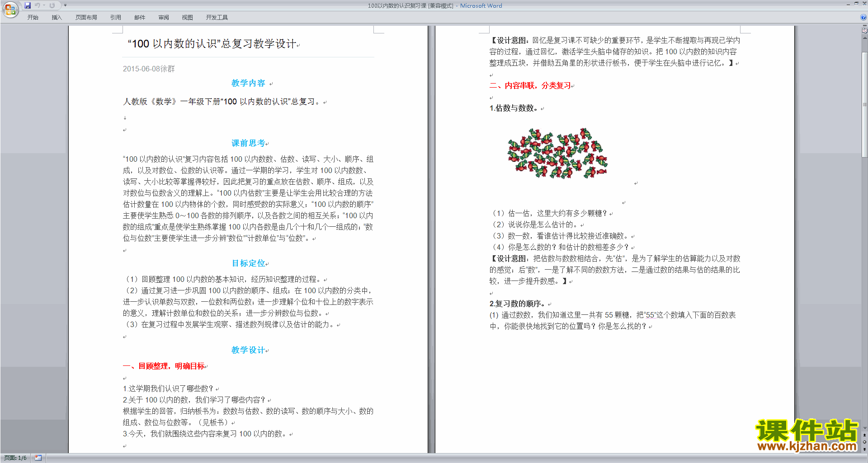This screenshot has width=868, height=463.
Task: Redo with the Quick Access button
Action: (x=52, y=5)
